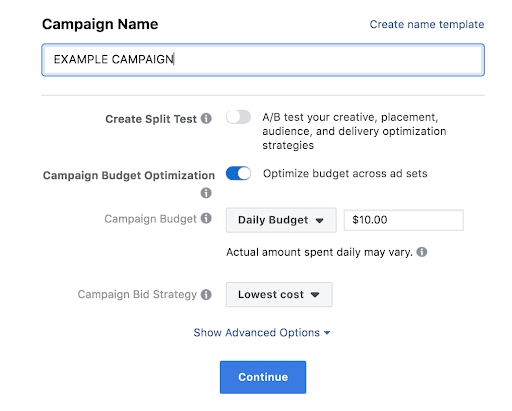Click the Create Split Test label
The height and width of the screenshot is (411, 512).
[x=151, y=119]
